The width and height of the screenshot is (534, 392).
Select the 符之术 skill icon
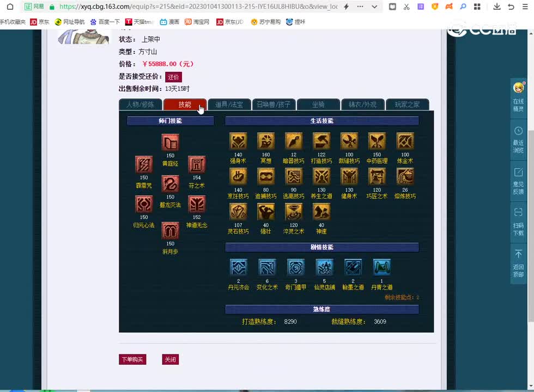pyautogui.click(x=197, y=164)
